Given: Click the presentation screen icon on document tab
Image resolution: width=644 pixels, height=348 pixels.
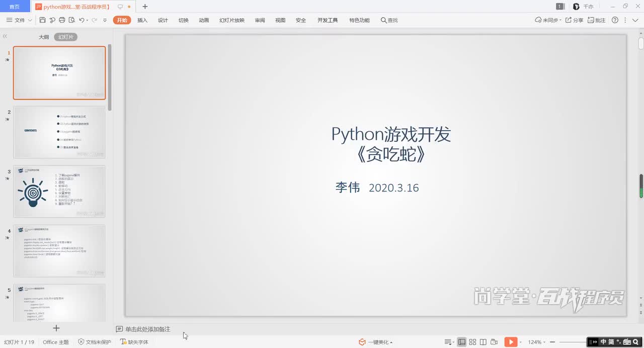Looking at the screenshot, I should click(120, 7).
